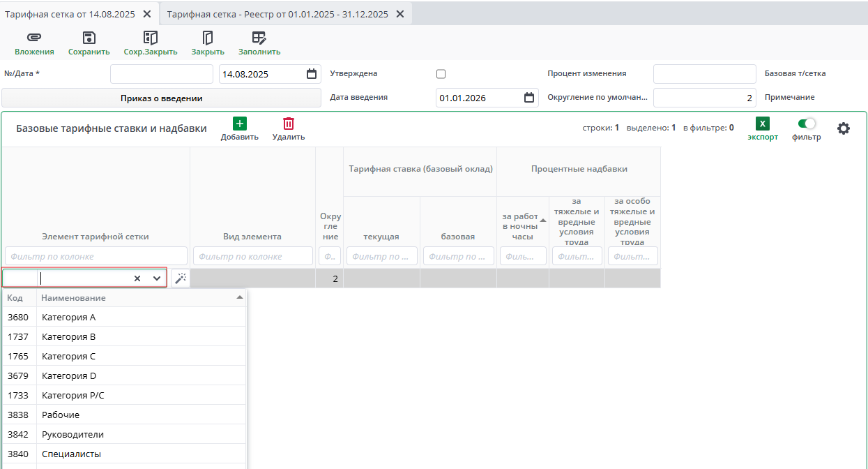Click filter under текущая column
The image size is (868, 469).
(x=382, y=256)
